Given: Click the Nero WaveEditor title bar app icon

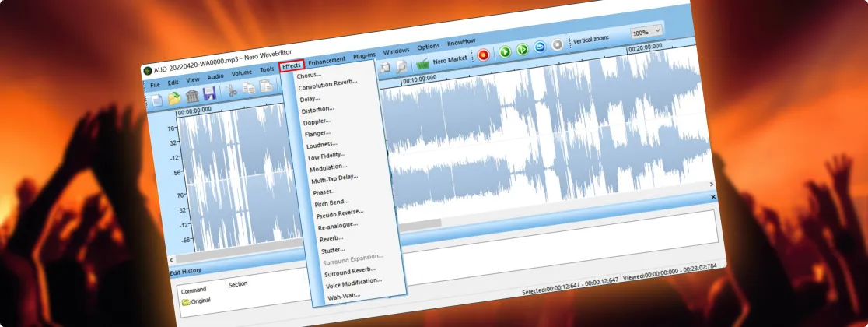Looking at the screenshot, I should click(147, 70).
